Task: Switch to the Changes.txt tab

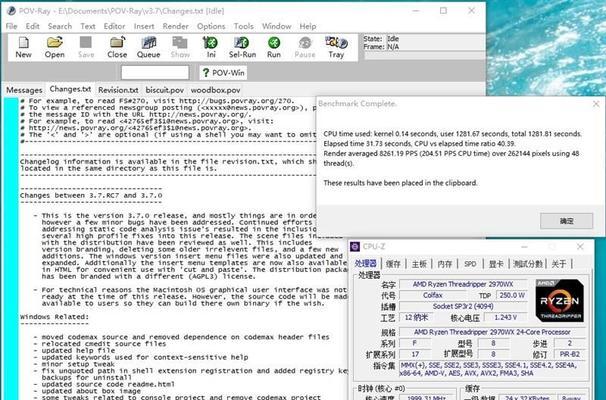Action: (70, 89)
